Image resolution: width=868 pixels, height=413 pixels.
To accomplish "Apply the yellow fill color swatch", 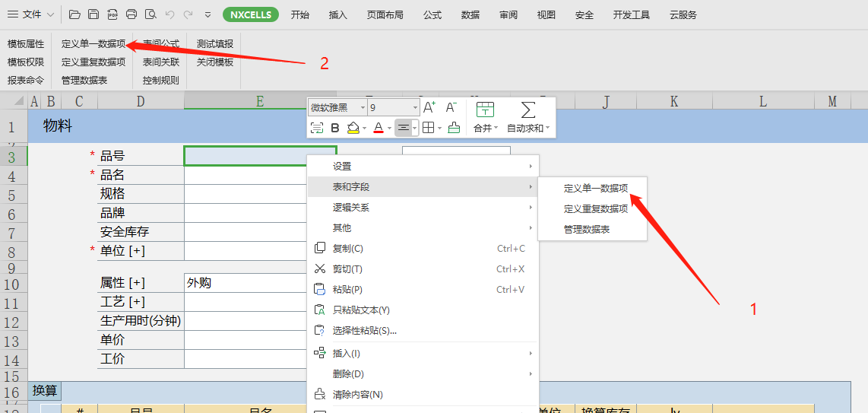I will point(353,128).
